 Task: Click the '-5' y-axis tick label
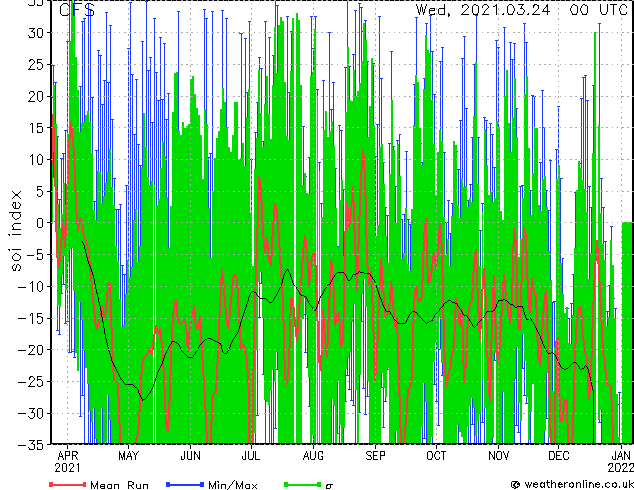tap(35, 255)
